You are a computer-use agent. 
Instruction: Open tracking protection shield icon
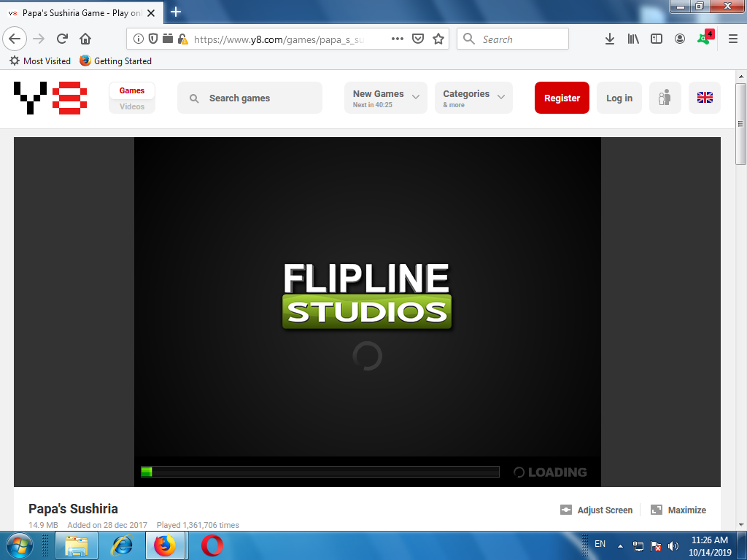coord(153,39)
